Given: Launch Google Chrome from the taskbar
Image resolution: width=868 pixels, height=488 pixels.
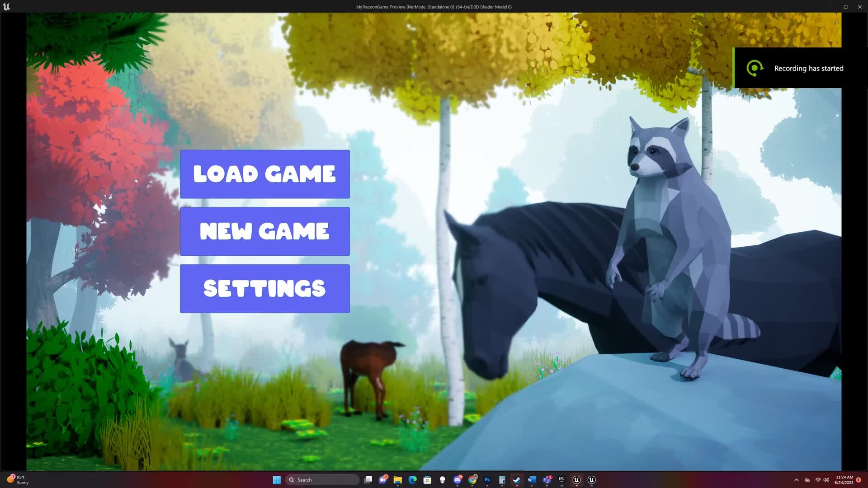Looking at the screenshot, I should pyautogui.click(x=473, y=480).
